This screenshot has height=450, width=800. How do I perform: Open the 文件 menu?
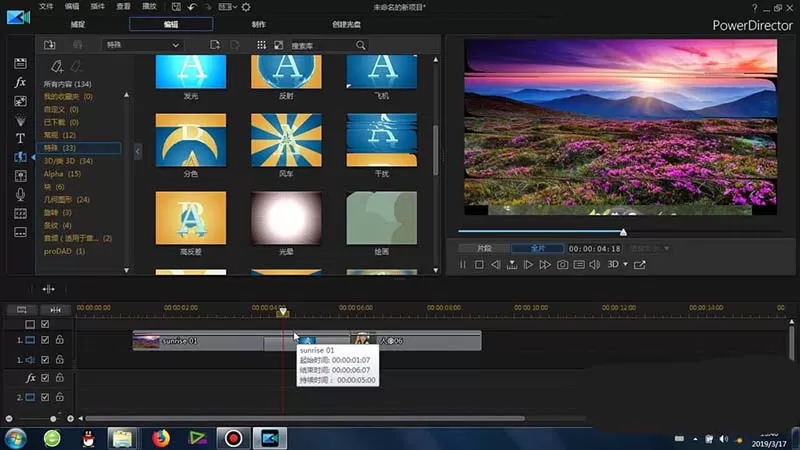(x=46, y=7)
